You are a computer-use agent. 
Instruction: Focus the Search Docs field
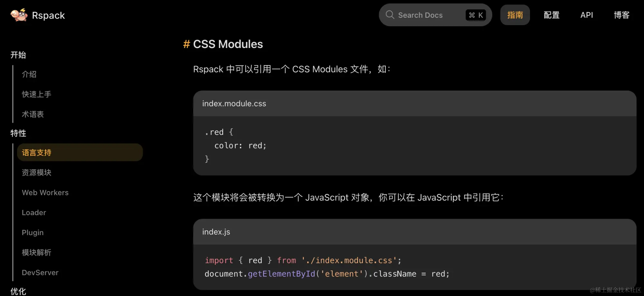(435, 15)
